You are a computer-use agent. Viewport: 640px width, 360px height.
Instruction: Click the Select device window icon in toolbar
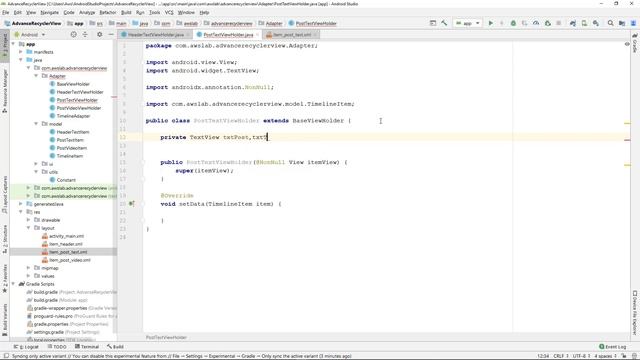[x=433, y=23]
